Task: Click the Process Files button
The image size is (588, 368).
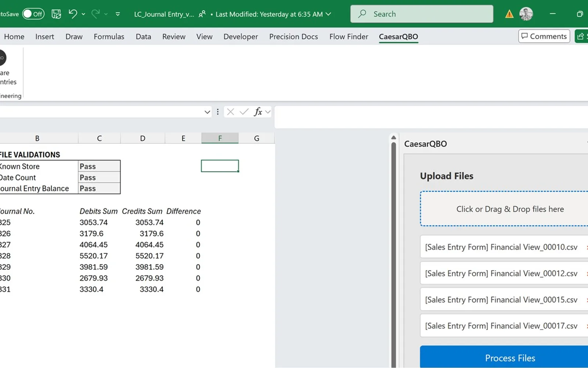Action: (x=504, y=357)
